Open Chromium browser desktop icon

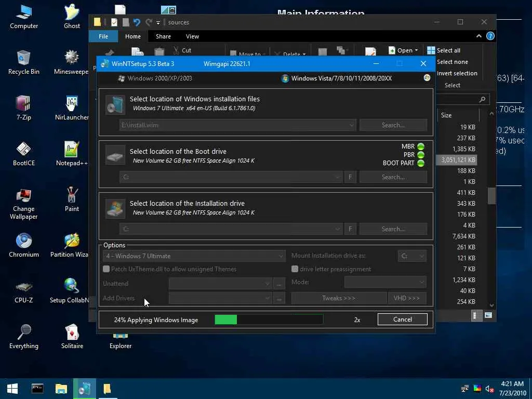(24, 245)
